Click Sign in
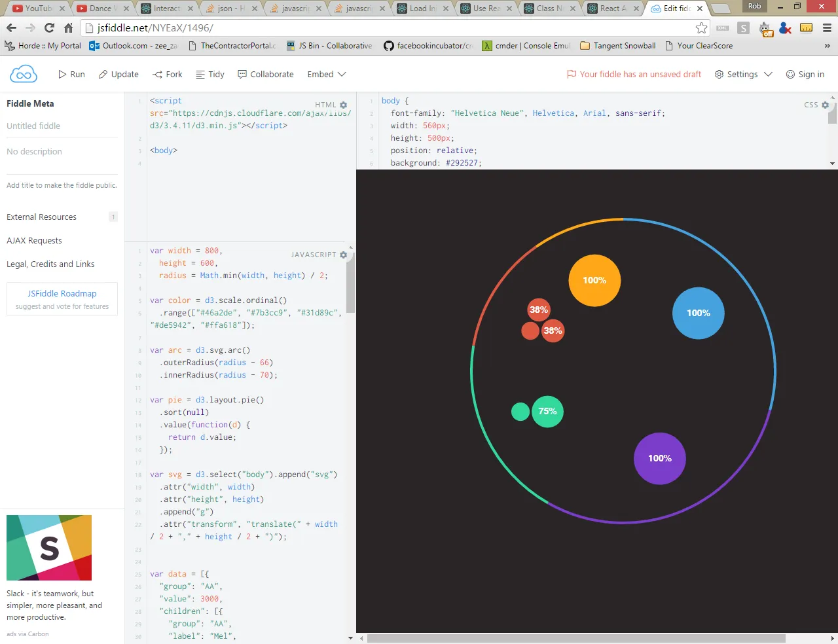Viewport: 838px width, 644px height. pos(805,74)
